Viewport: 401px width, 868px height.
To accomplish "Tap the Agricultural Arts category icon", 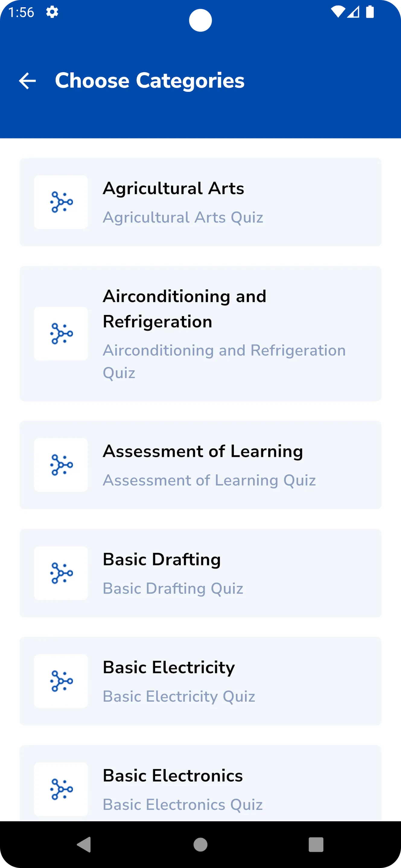I will tap(61, 202).
